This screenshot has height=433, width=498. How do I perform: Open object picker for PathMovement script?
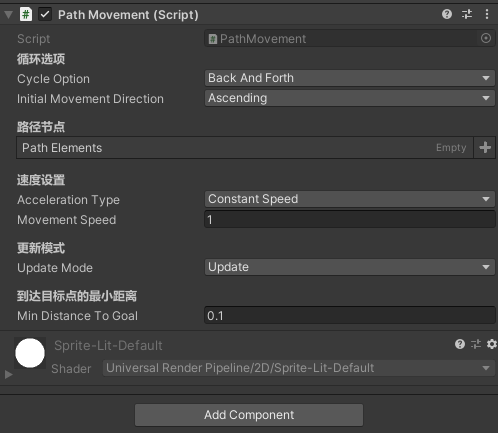[x=486, y=38]
